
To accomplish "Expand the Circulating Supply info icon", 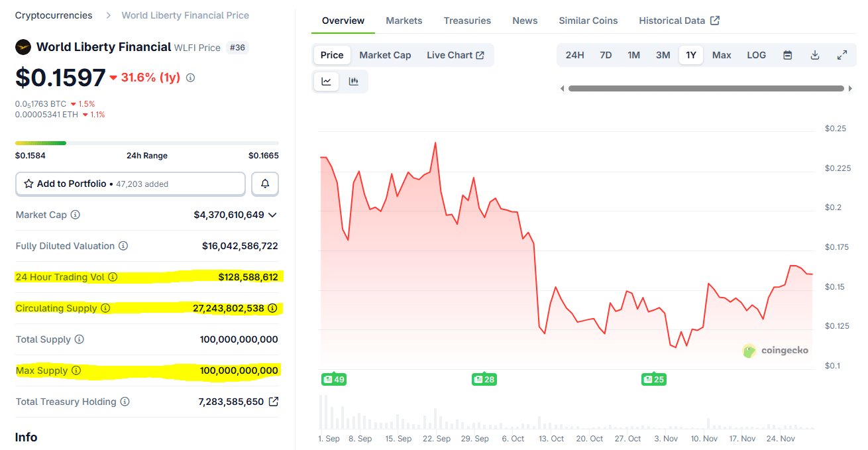I will (x=105, y=308).
